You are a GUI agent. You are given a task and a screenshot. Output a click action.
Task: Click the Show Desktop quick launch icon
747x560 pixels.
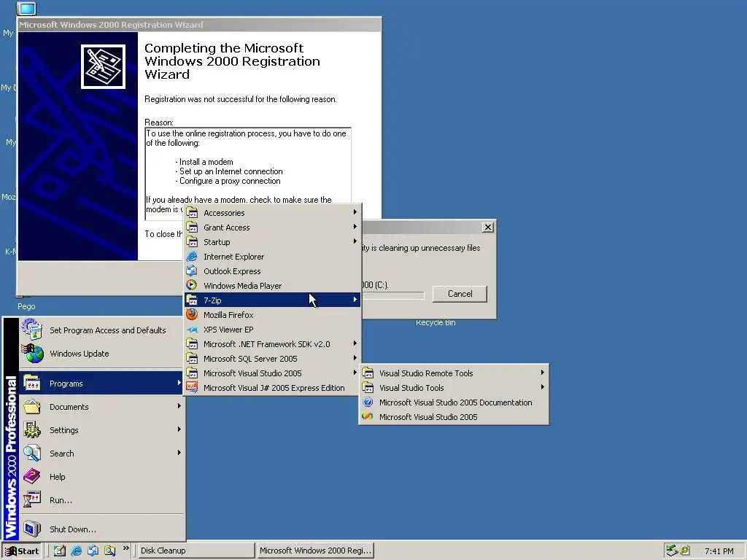60,551
